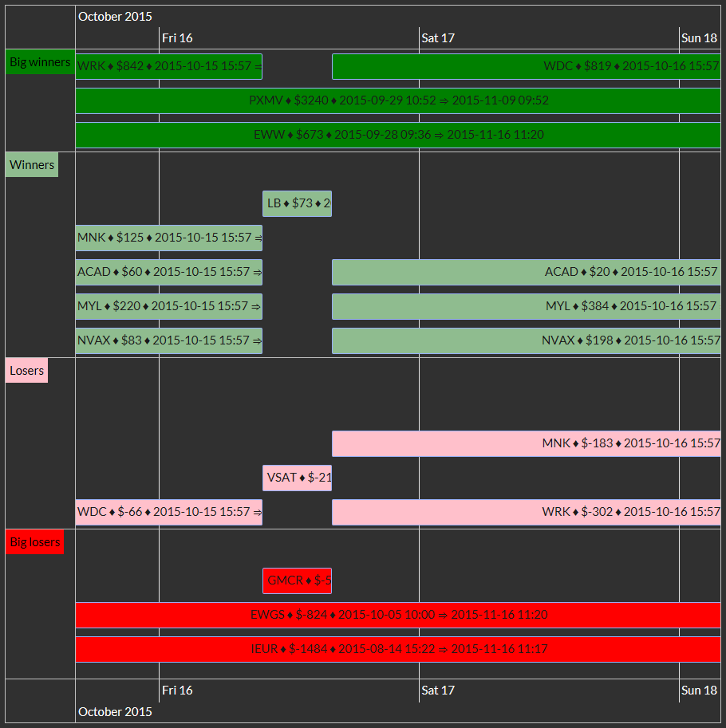
Task: Click the top Fri 16 axis label
Action: [177, 38]
